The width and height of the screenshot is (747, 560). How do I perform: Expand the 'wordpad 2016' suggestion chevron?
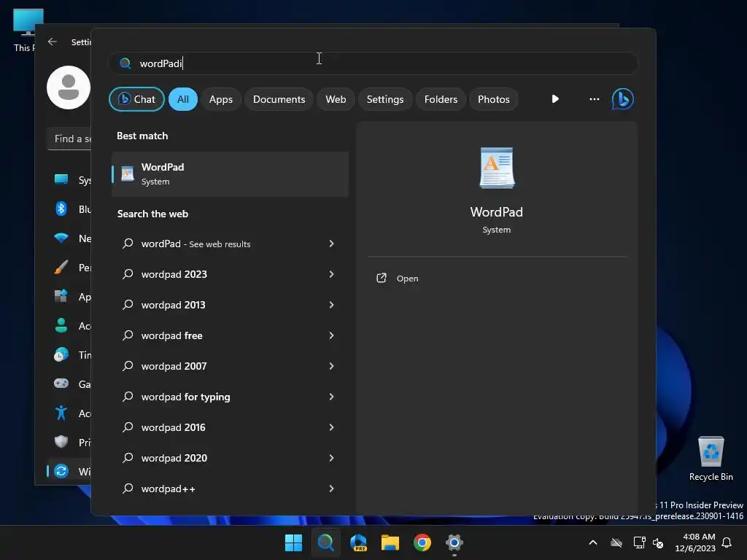click(x=332, y=427)
